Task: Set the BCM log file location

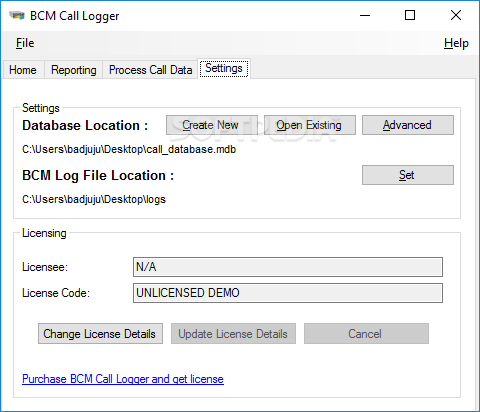Action: [408, 175]
